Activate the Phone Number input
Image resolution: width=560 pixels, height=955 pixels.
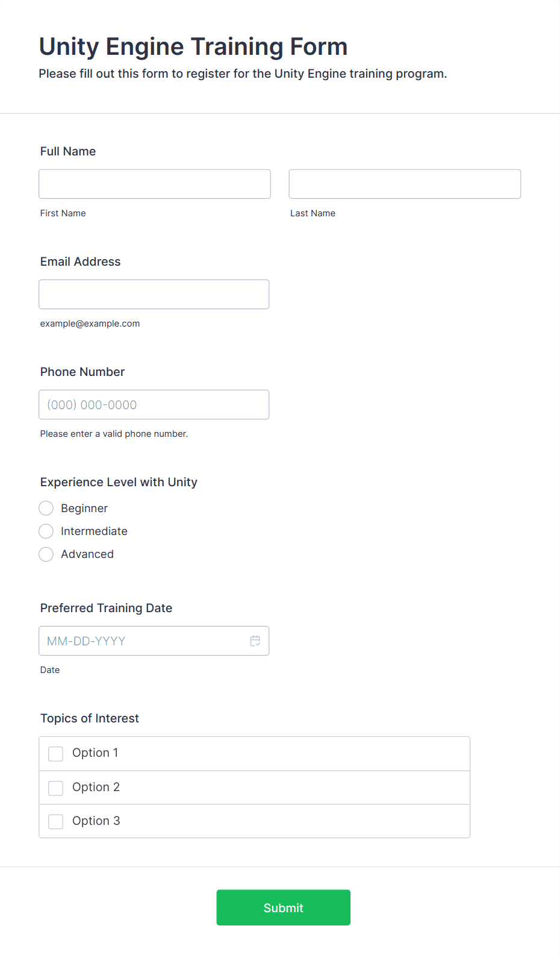tap(154, 404)
